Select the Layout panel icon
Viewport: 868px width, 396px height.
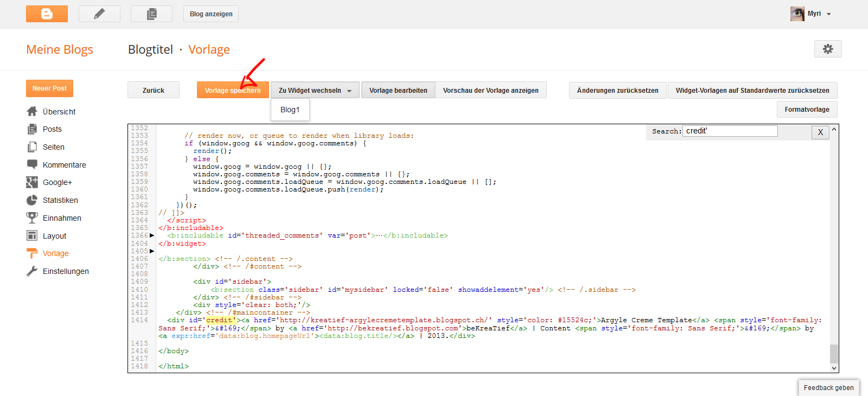32,235
